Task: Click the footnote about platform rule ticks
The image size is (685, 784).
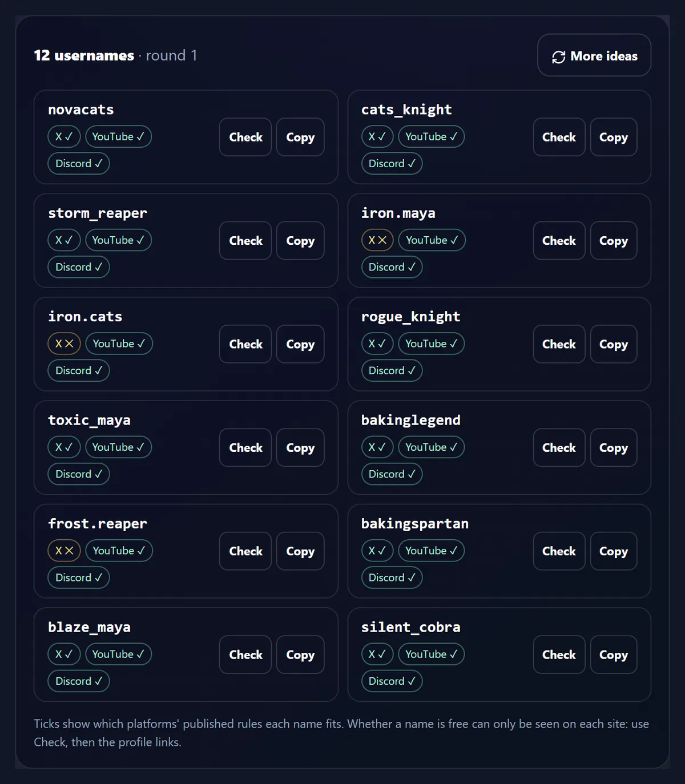Action: pyautogui.click(x=341, y=733)
